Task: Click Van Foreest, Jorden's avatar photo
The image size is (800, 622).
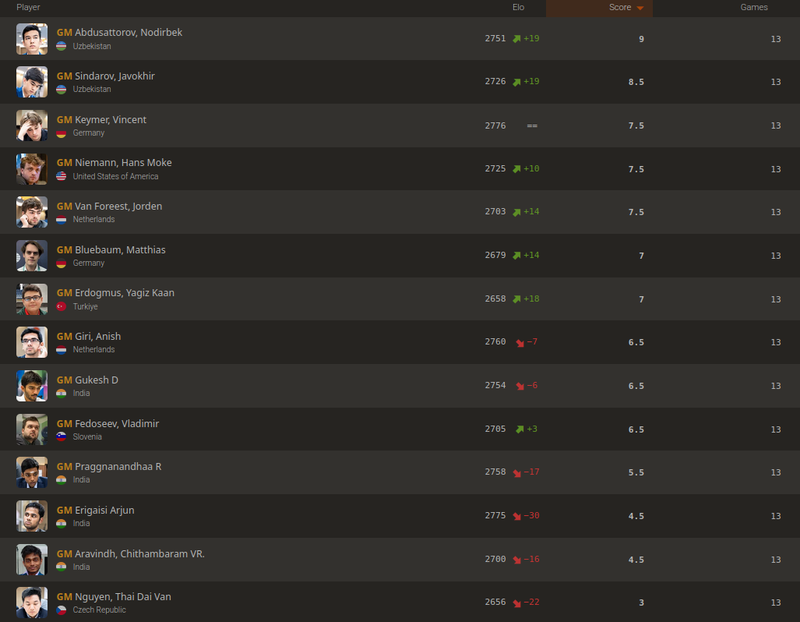Action: [32, 212]
